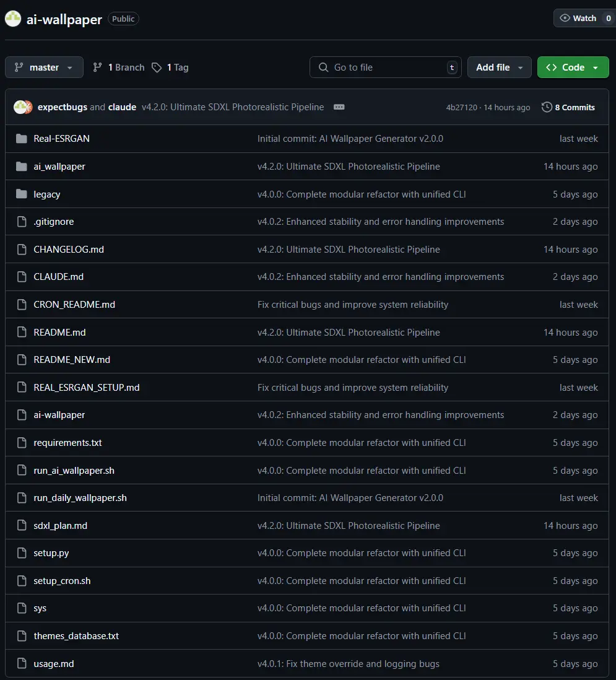Click the file icon beside setup.py
This screenshot has width=616, height=680.
point(22,553)
